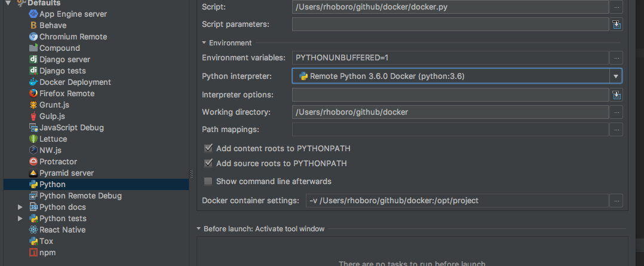Click the Docker container settings field
This screenshot has width=644, height=266.
(x=456, y=201)
